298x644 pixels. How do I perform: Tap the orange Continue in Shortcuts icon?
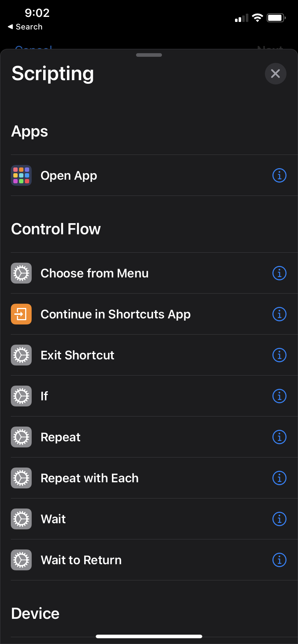21,314
